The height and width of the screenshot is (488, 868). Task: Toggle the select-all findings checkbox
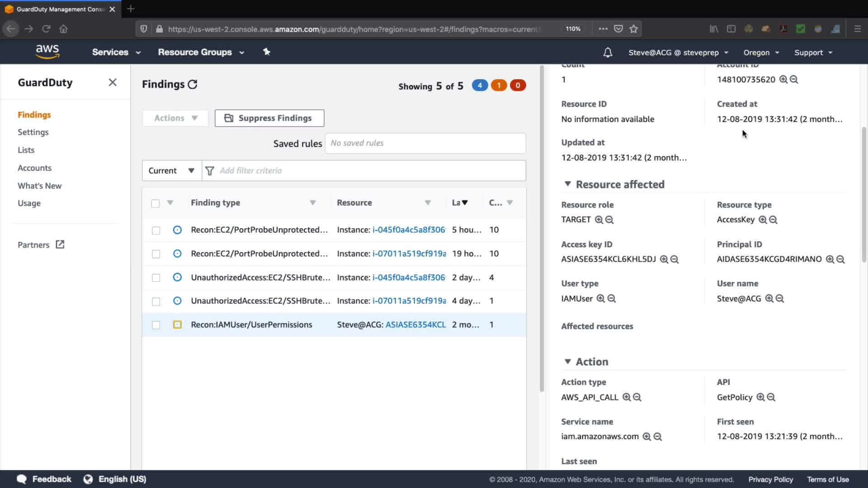pos(156,203)
